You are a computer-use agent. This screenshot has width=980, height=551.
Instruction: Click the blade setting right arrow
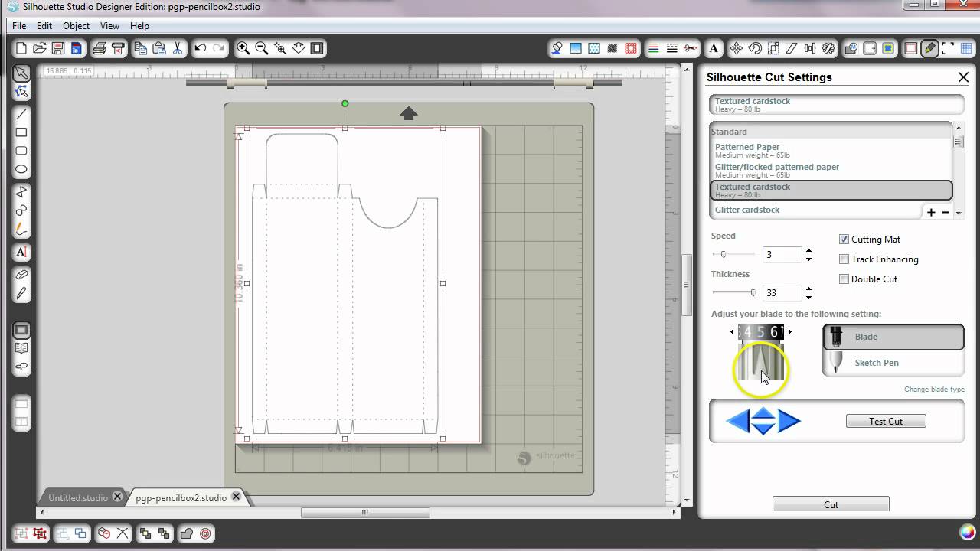pyautogui.click(x=789, y=331)
